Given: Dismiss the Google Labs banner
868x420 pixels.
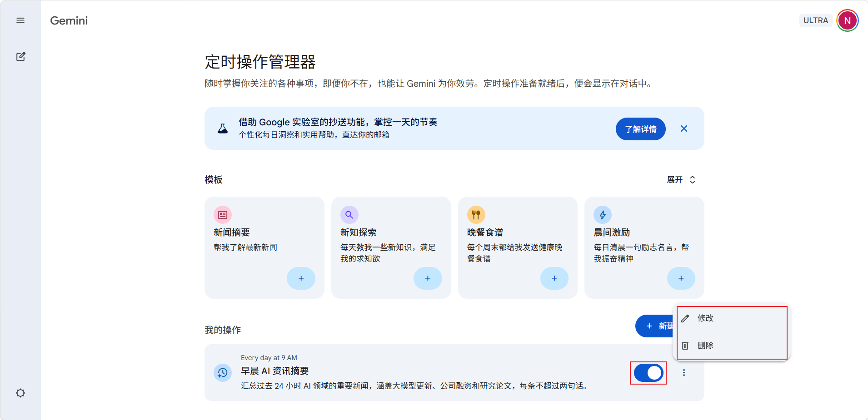Looking at the screenshot, I should (683, 128).
